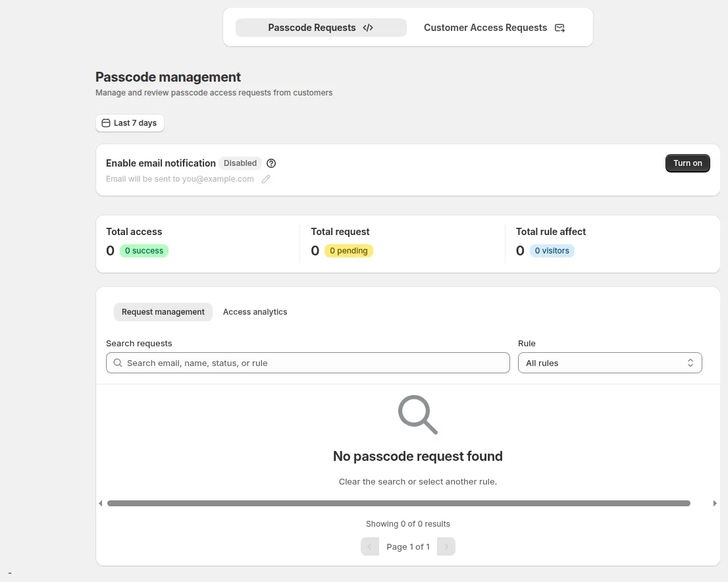
Task: Go to the next page
Action: [x=446, y=546]
